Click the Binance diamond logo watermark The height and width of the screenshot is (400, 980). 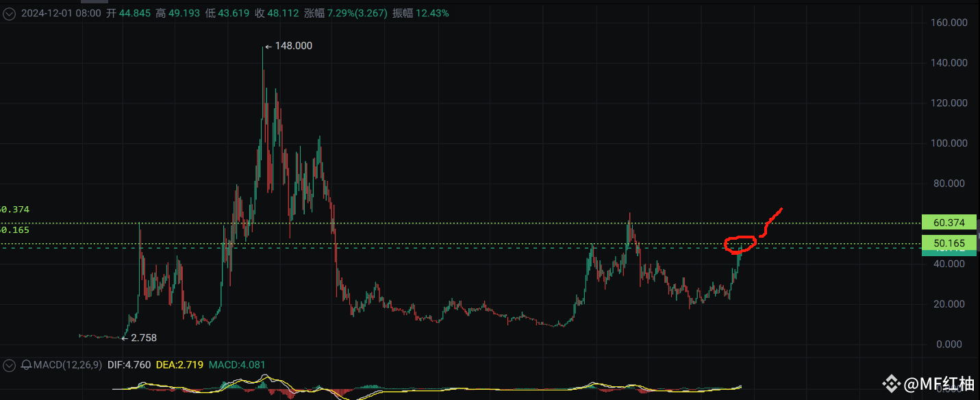[x=890, y=384]
